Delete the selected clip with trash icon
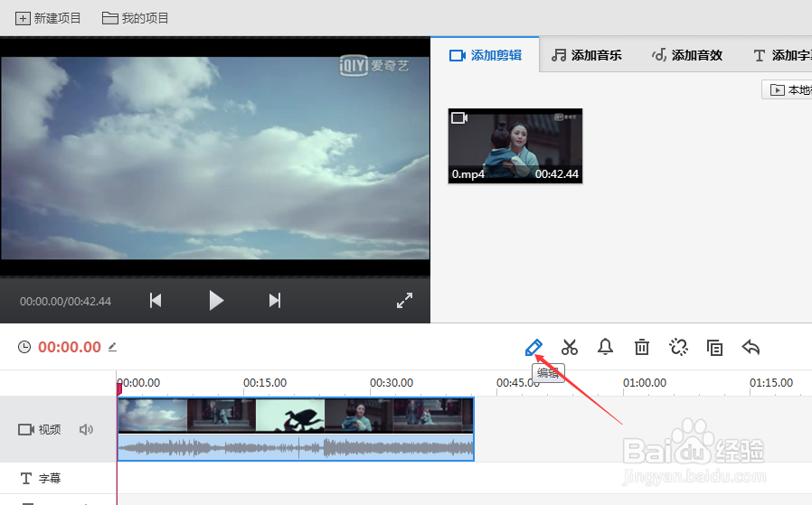 (x=642, y=347)
